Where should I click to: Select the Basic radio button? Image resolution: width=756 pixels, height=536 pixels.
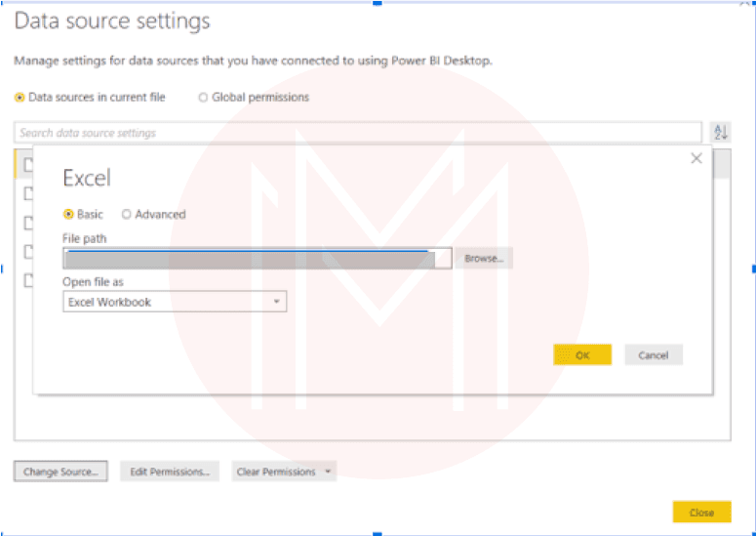(x=68, y=214)
